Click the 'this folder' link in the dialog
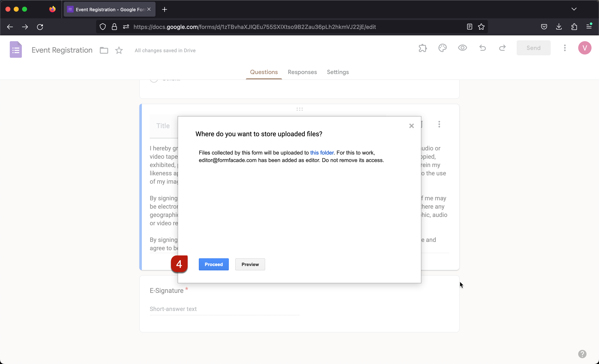 click(x=322, y=153)
